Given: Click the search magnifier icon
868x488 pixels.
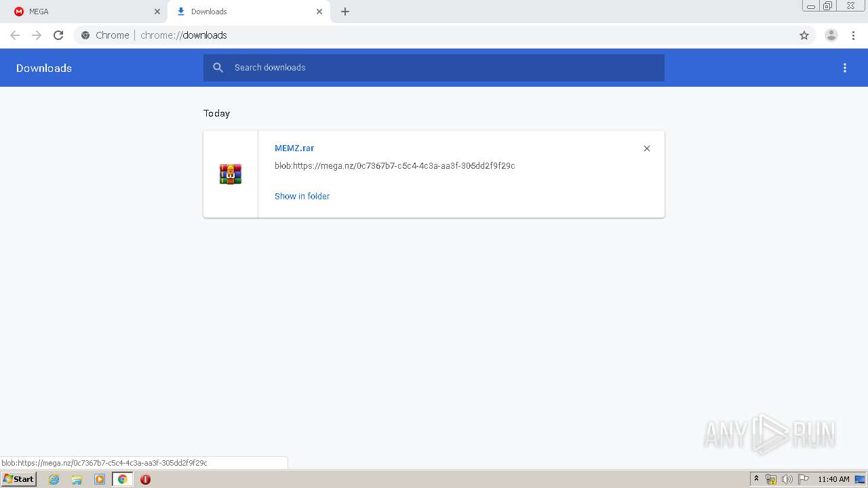Looking at the screenshot, I should pos(218,68).
